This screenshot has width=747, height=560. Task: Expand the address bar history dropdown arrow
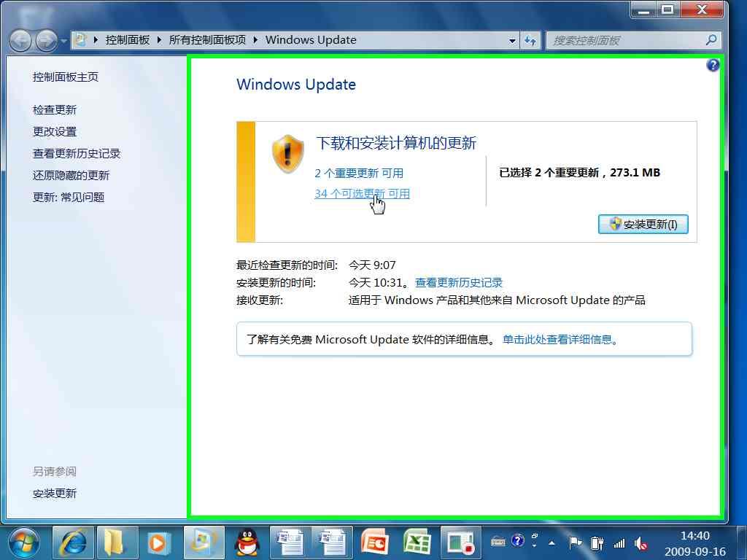click(512, 41)
